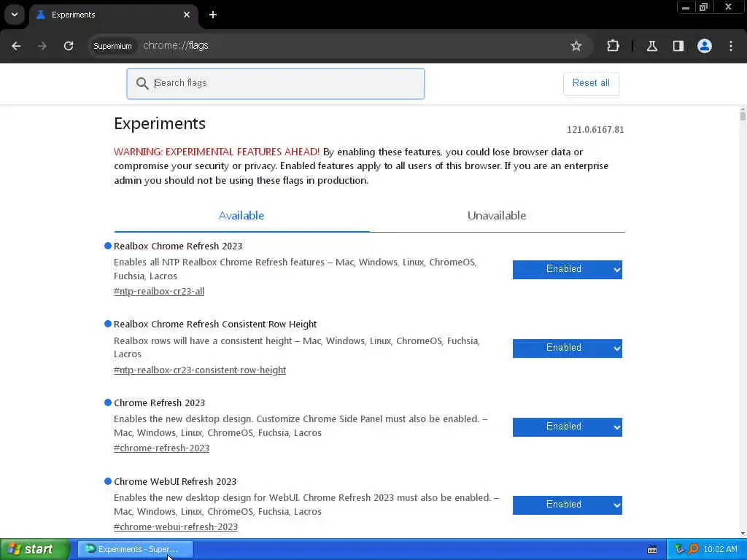Close the Experiments tab

pyautogui.click(x=187, y=15)
